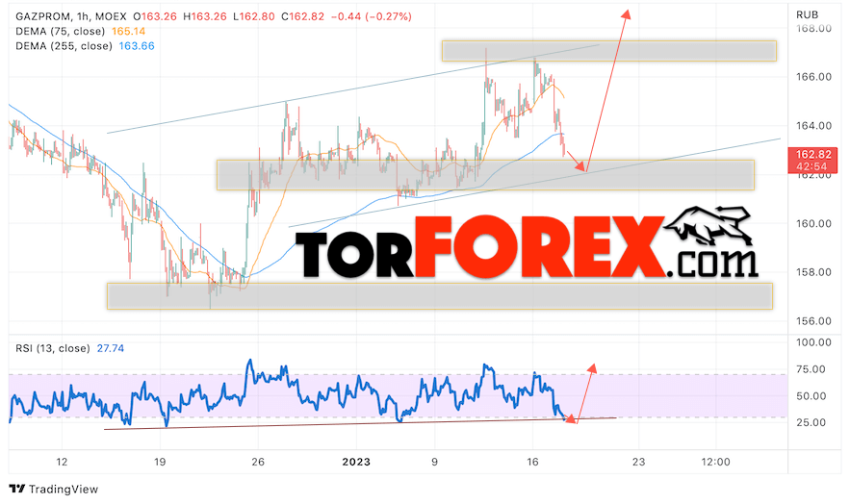Screen dimensions: 850x504
Task: Click the DEMA 255 value 163.66
Action: pyautogui.click(x=137, y=46)
